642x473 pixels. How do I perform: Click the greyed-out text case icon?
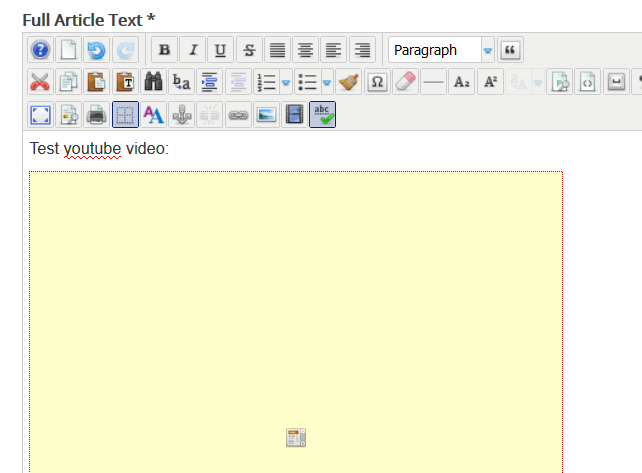[x=518, y=82]
